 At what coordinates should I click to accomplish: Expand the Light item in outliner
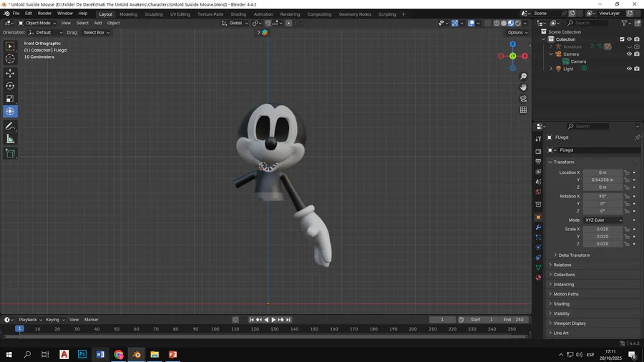551,69
